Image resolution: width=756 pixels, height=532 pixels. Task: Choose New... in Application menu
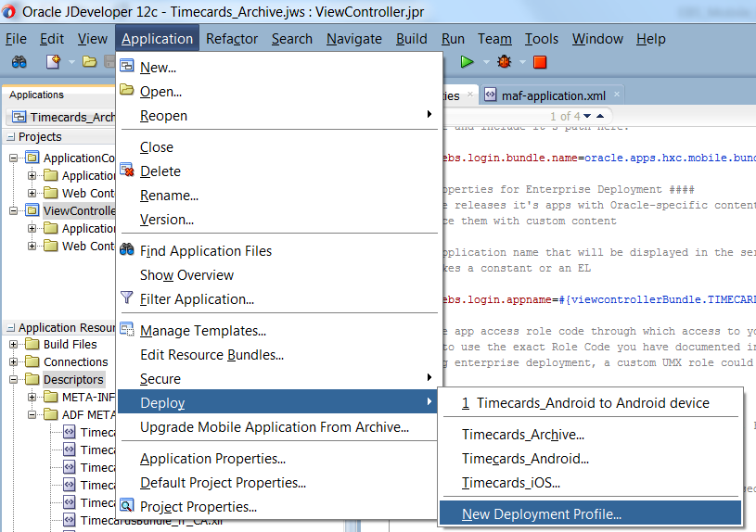(x=279, y=68)
